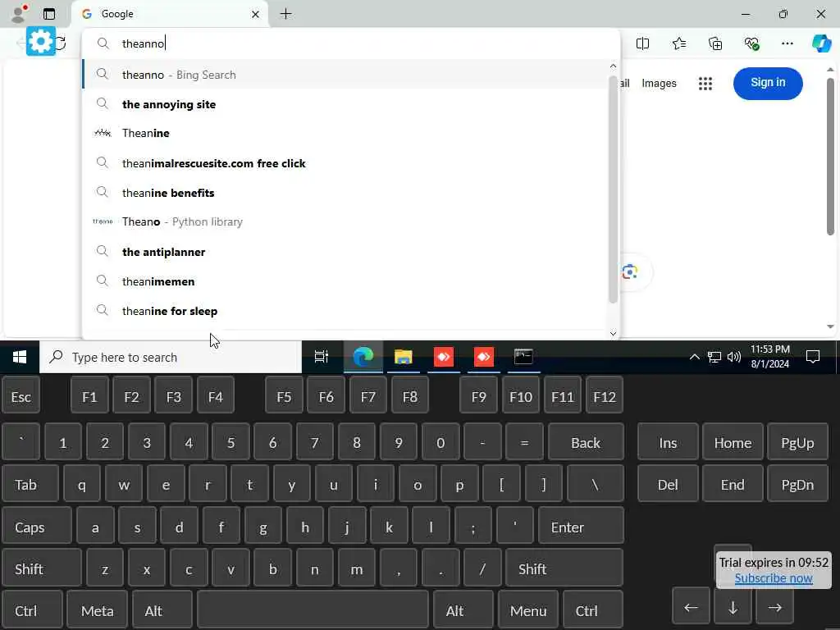Choose the 'Theanine' suggestion entry
This screenshot has height=630, width=840.
[345, 133]
